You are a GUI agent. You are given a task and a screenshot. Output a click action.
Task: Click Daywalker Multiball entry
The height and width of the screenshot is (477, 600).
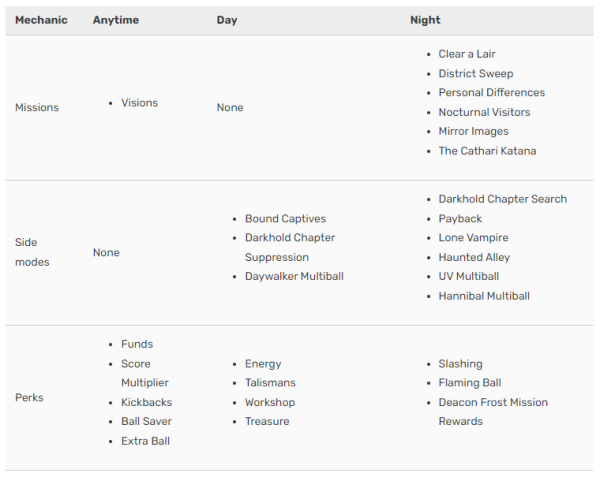coord(294,276)
